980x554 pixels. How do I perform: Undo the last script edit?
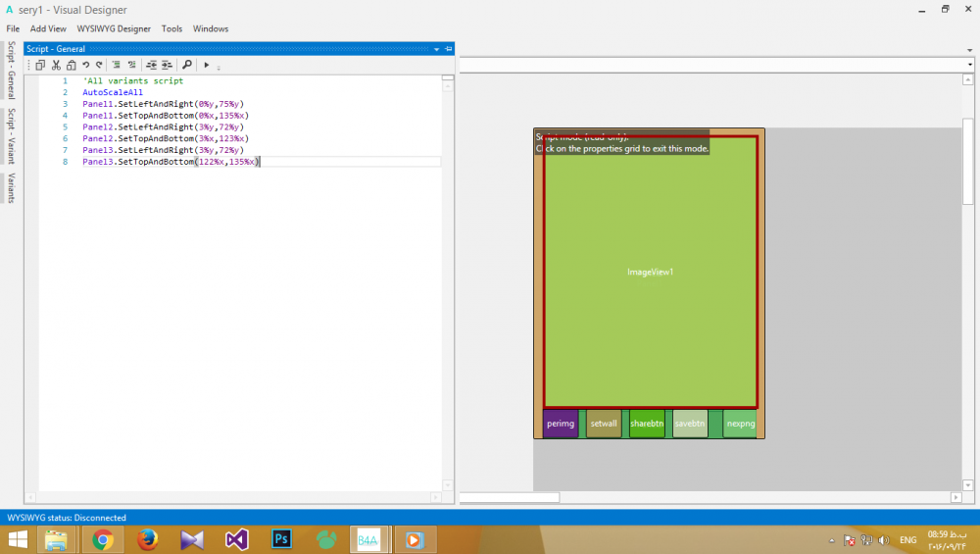(86, 65)
